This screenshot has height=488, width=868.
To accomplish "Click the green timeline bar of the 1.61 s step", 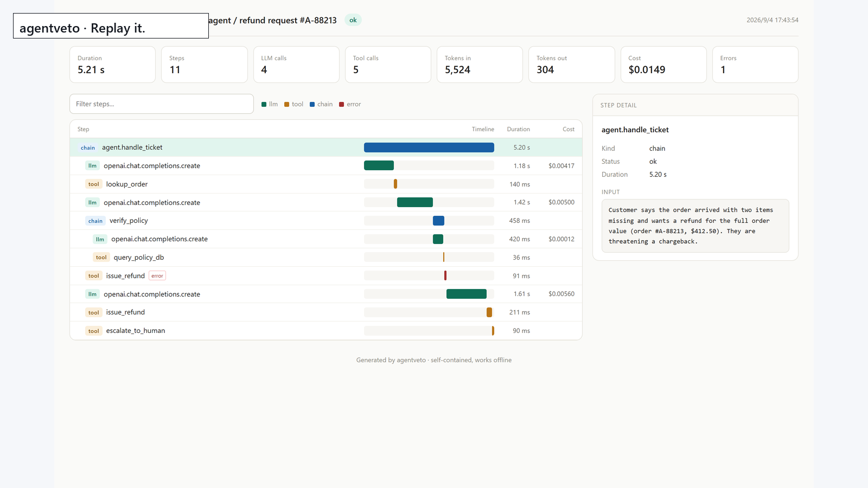I will pyautogui.click(x=467, y=294).
